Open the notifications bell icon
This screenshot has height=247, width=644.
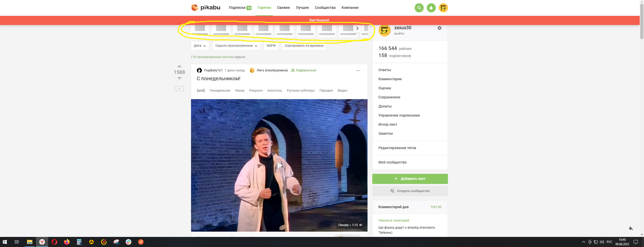tap(431, 8)
